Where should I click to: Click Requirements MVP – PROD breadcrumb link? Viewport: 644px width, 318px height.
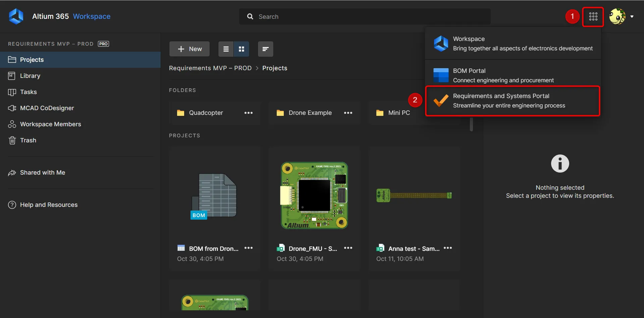[210, 68]
